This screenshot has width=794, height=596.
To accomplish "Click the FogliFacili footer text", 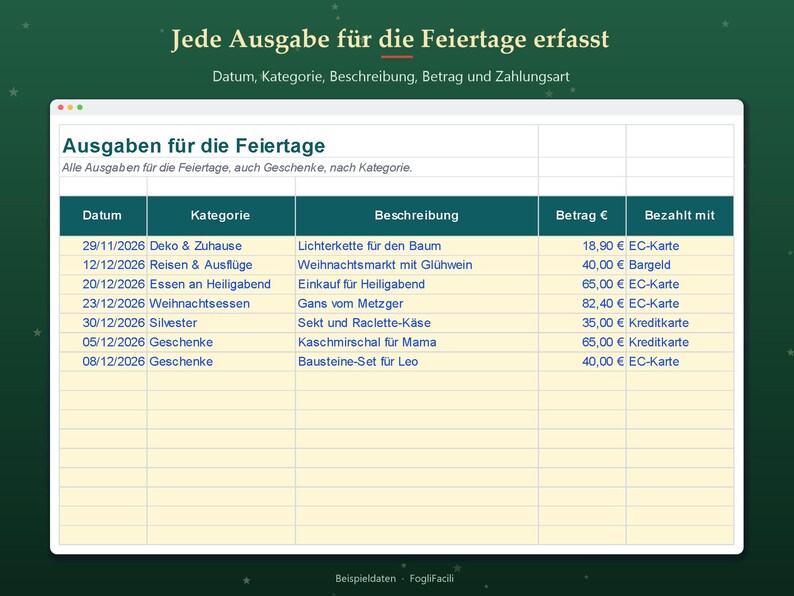I will 431,578.
